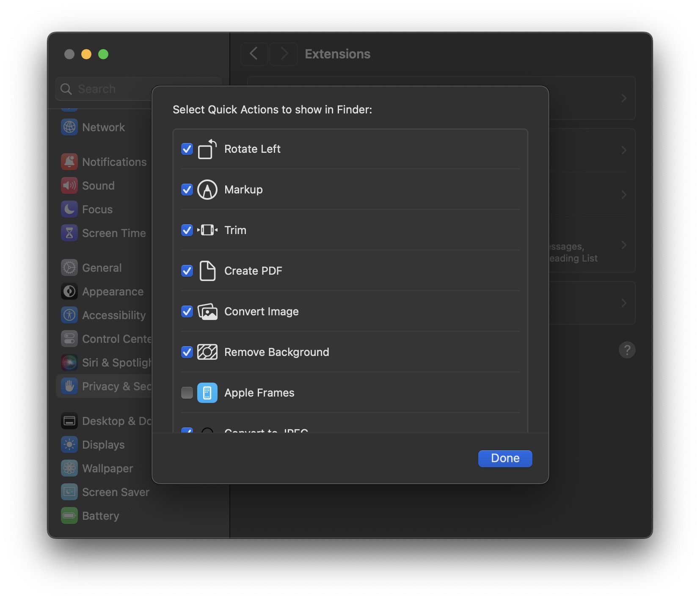Viewport: 700px width, 601px height.
Task: Open Network settings in sidebar
Action: [103, 127]
